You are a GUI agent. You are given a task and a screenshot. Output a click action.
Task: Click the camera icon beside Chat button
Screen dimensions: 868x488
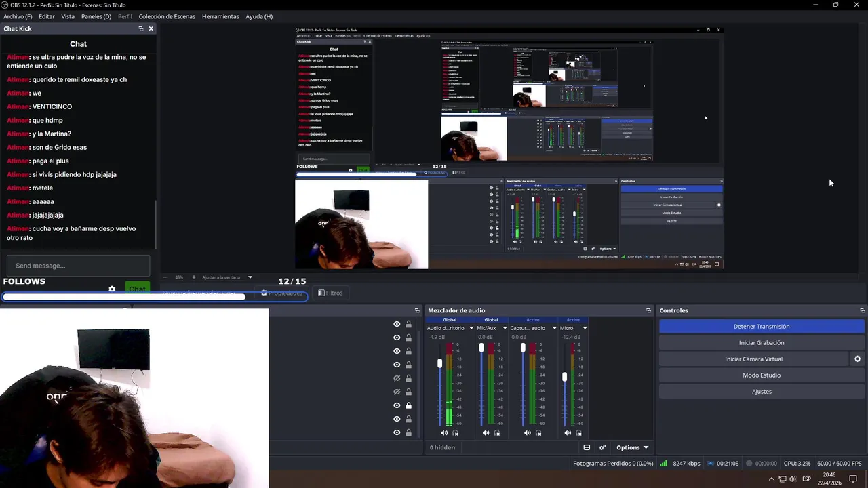click(x=112, y=289)
